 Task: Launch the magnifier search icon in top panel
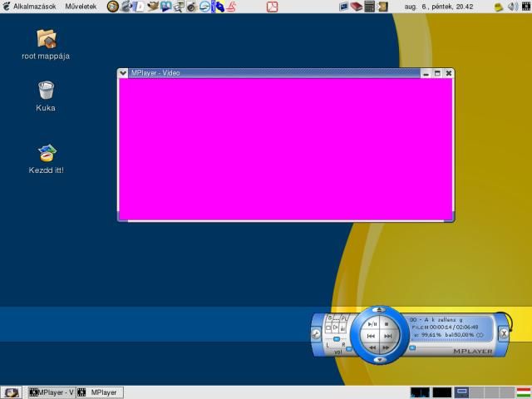point(179,7)
